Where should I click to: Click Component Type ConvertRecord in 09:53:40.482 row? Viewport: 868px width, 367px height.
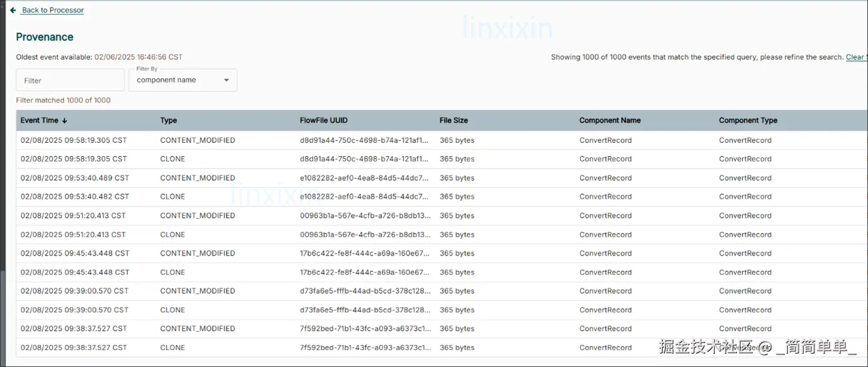(x=745, y=196)
